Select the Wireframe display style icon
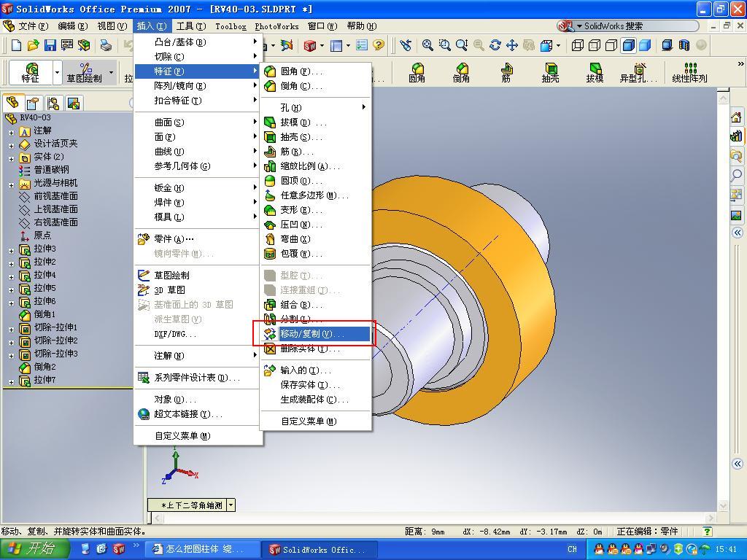This screenshot has height=560, width=747. (x=578, y=45)
